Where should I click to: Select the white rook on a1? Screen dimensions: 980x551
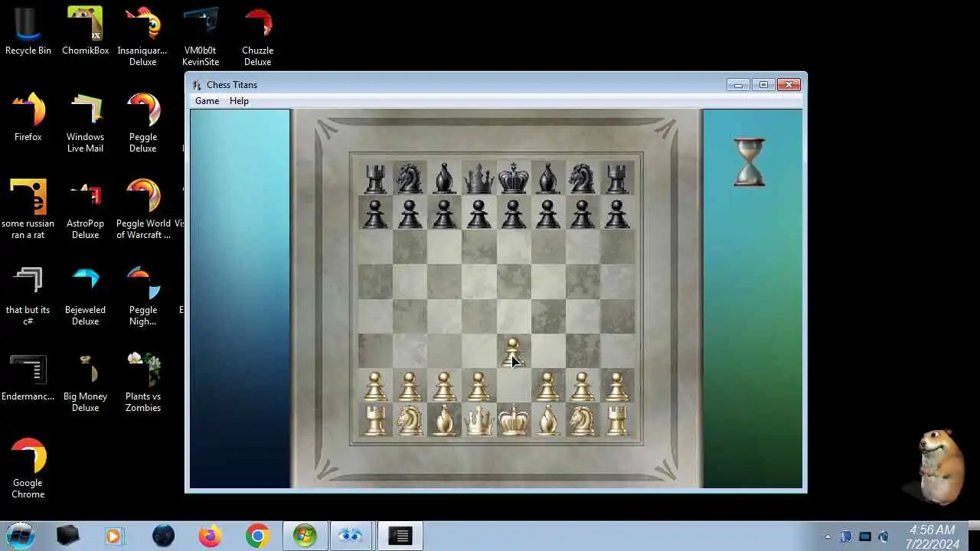click(x=375, y=420)
